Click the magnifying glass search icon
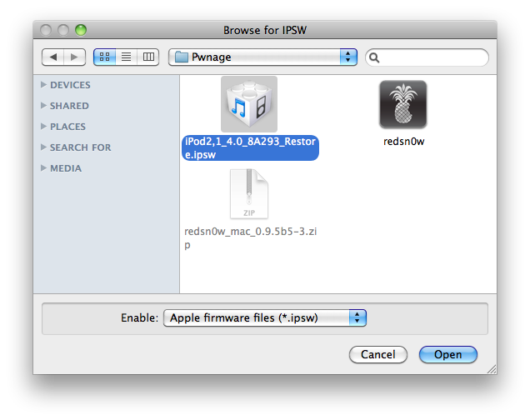 click(374, 57)
